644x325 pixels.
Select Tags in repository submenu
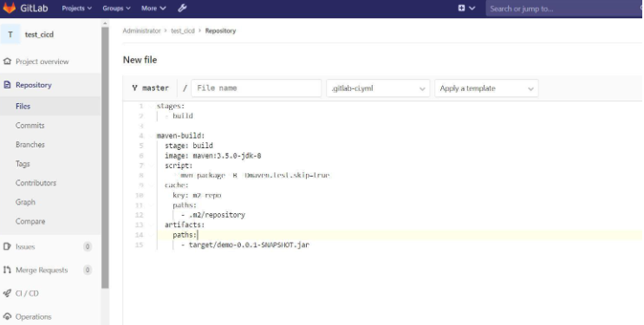(23, 164)
